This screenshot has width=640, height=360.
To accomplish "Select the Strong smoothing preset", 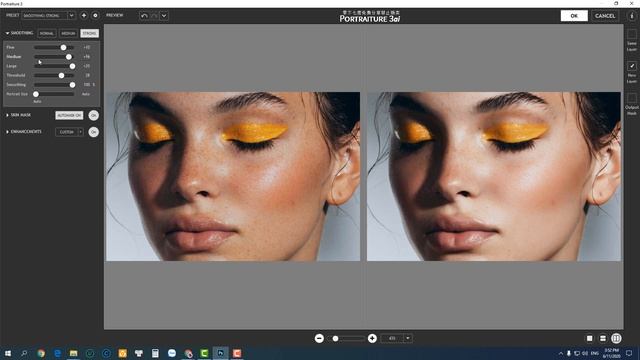I will click(x=89, y=33).
